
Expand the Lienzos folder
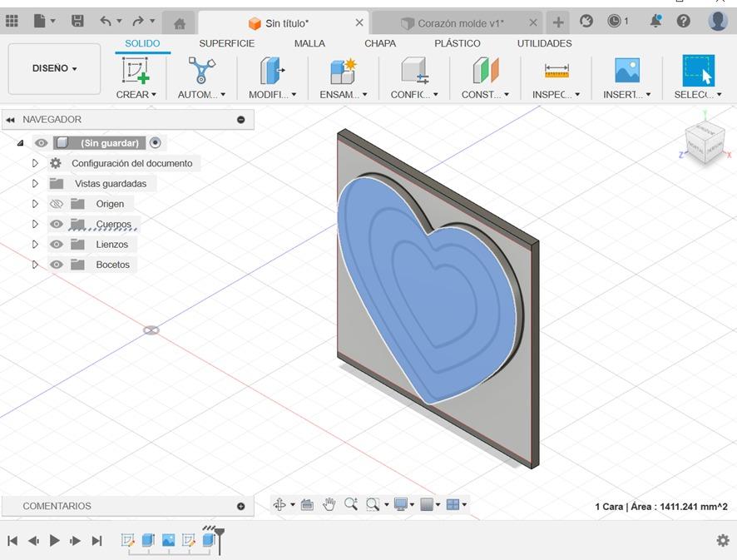[x=35, y=245]
